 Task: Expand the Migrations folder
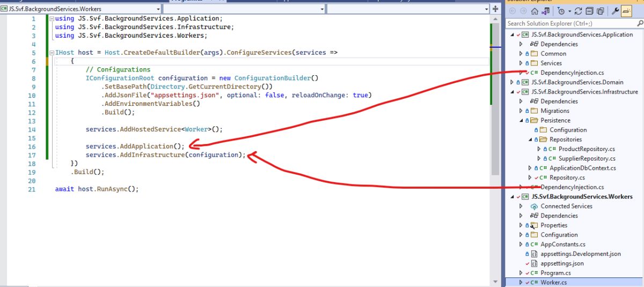(521, 111)
